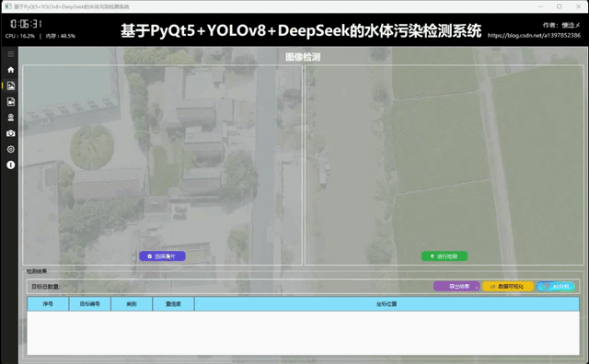Click the cyan AI analysis button

pos(556,286)
